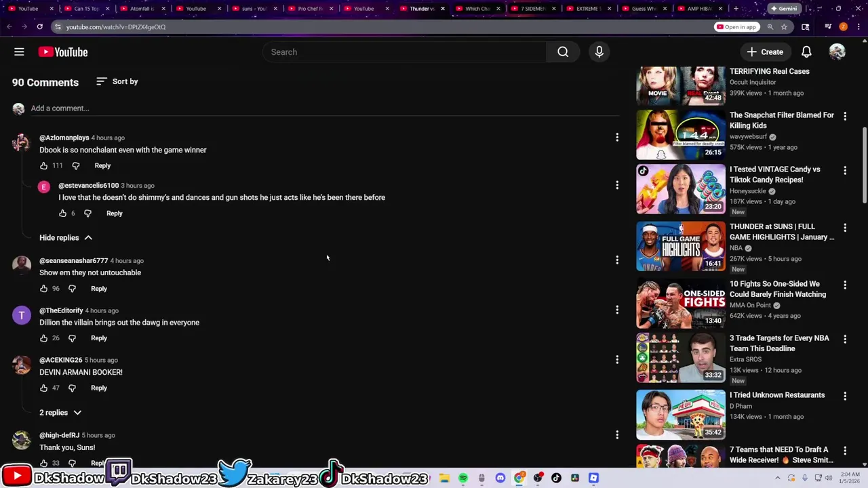This screenshot has width=868, height=488.
Task: Like the @ACEKING26 comment
Action: 44,388
